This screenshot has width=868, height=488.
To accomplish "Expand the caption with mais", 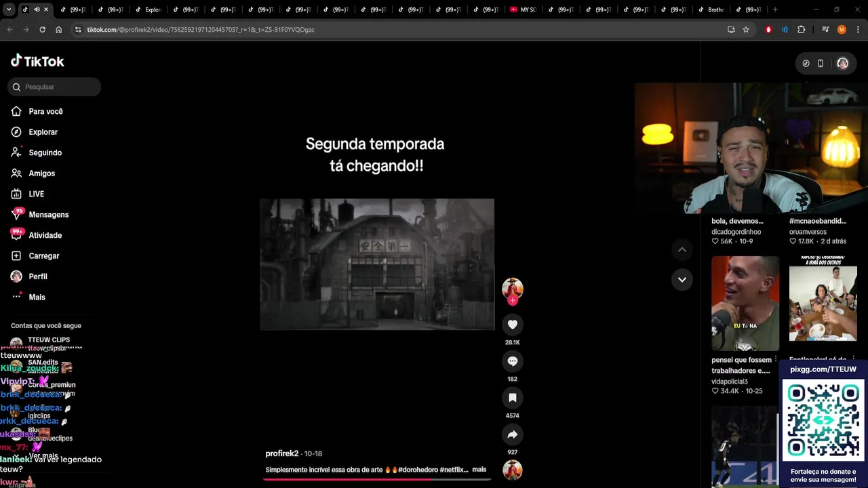I will [x=479, y=470].
